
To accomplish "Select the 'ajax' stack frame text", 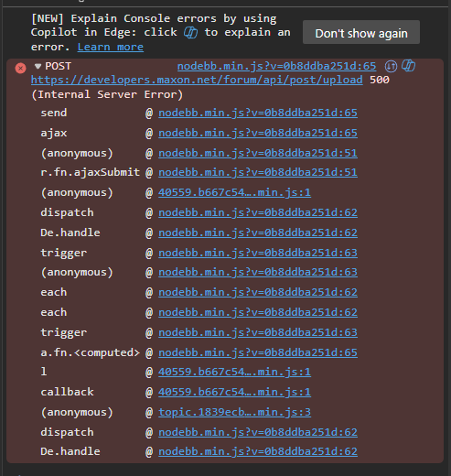I will pos(54,133).
